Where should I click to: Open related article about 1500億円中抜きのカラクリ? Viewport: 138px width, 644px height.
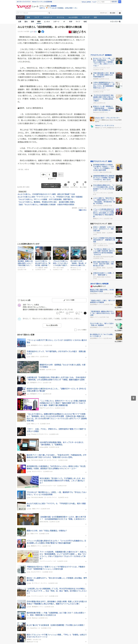point(46,194)
